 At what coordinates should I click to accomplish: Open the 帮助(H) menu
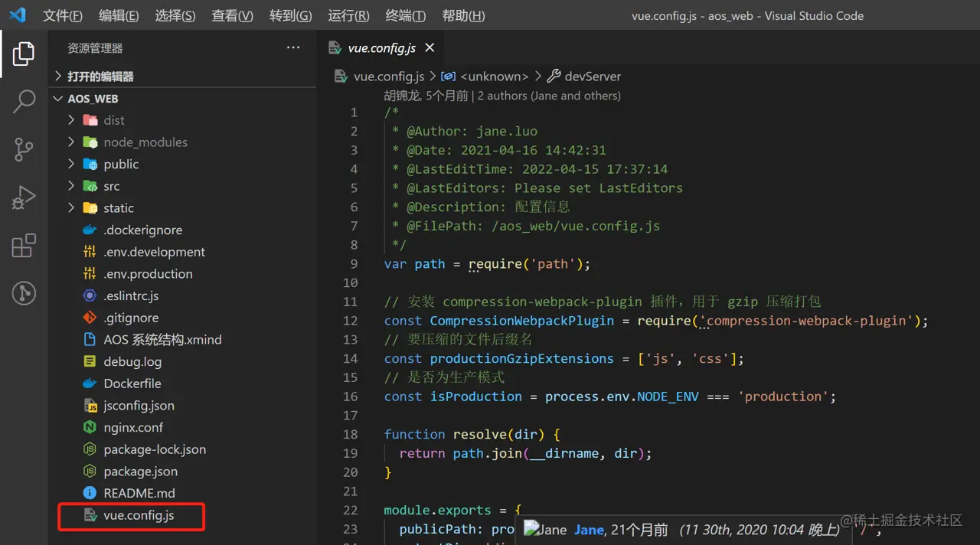coord(463,16)
